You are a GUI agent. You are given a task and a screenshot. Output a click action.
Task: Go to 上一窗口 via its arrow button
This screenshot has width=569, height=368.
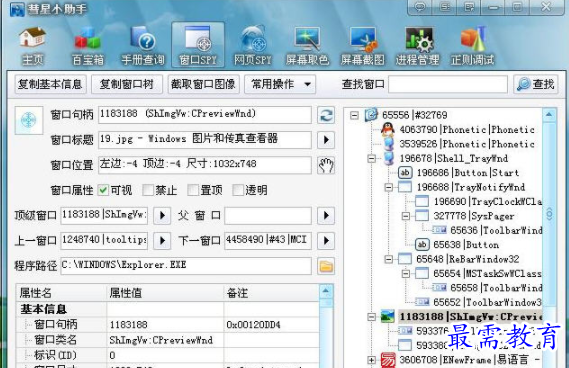pos(162,241)
